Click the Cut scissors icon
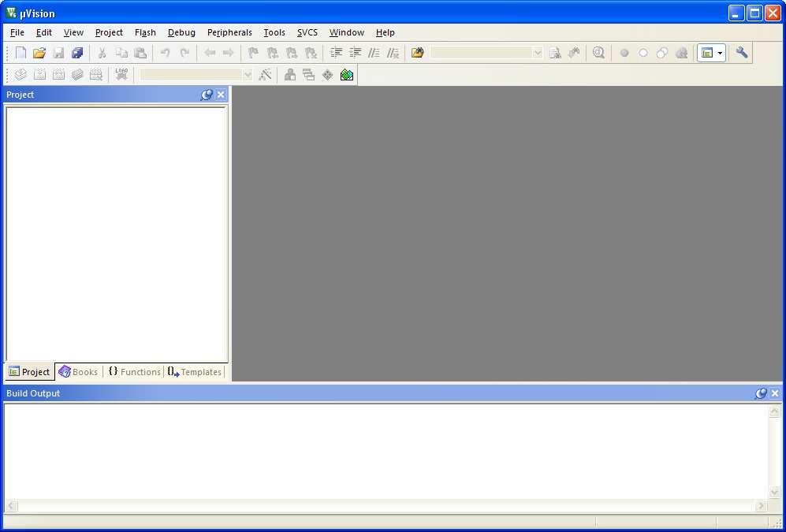Screen dimensions: 786x532 (102, 53)
